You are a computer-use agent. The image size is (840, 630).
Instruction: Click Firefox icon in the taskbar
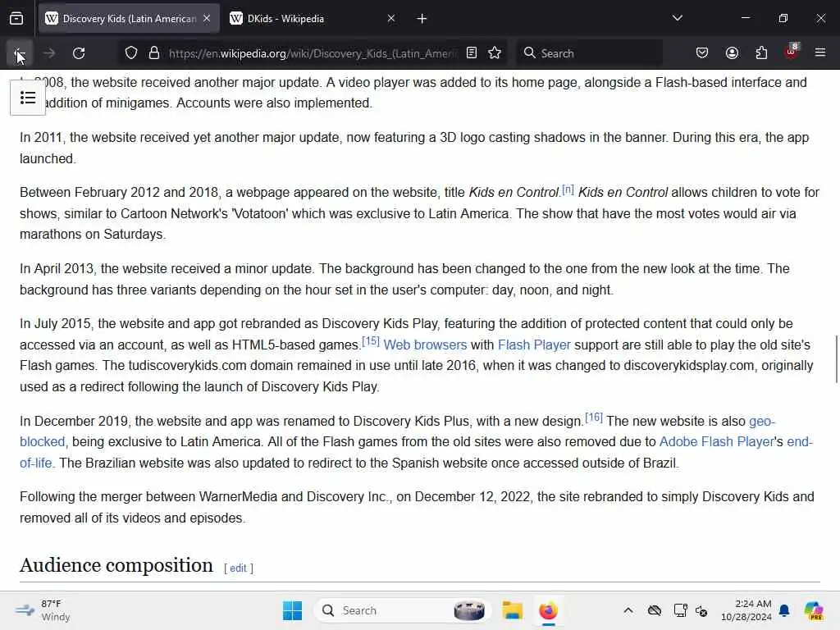tap(548, 610)
